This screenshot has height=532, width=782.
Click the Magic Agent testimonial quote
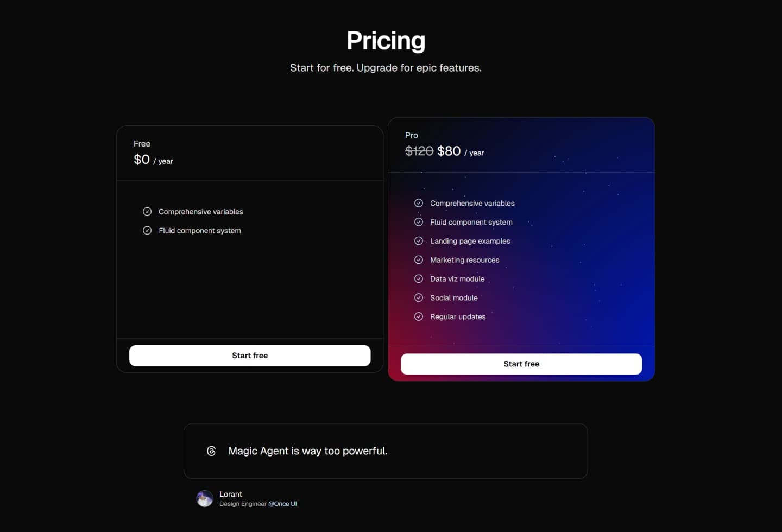click(x=308, y=451)
